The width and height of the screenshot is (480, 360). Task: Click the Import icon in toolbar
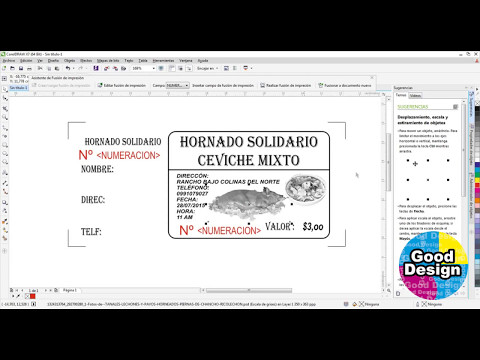(106, 68)
